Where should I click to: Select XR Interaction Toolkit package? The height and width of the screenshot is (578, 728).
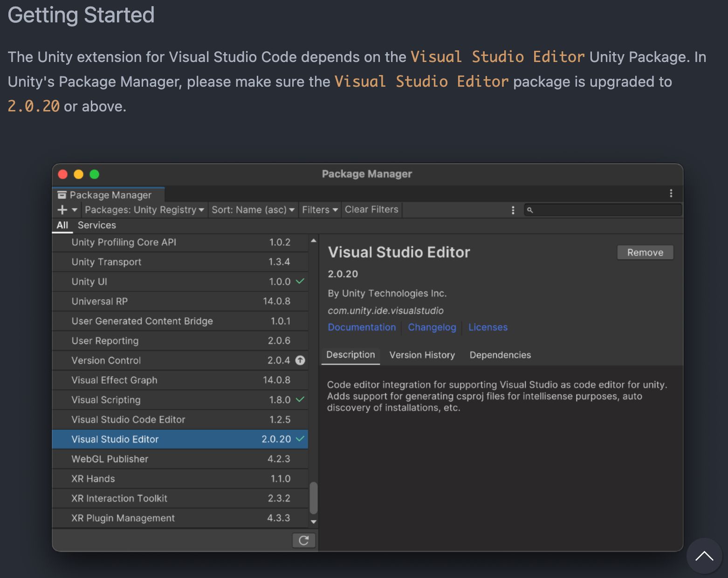(x=180, y=498)
